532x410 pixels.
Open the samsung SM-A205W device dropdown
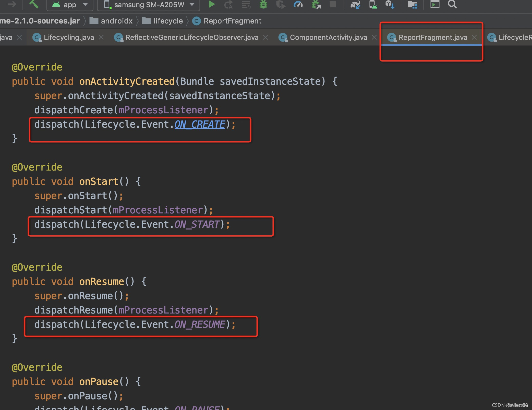pyautogui.click(x=149, y=5)
